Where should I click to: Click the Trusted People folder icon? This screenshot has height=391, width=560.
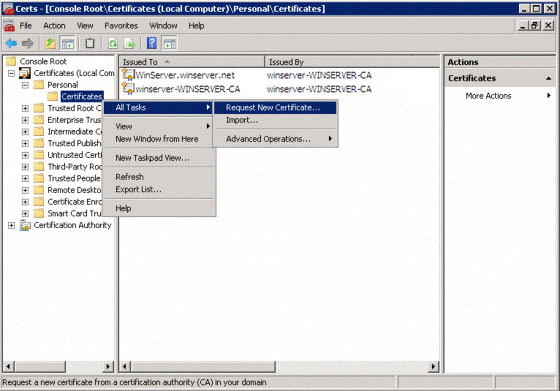click(x=39, y=178)
